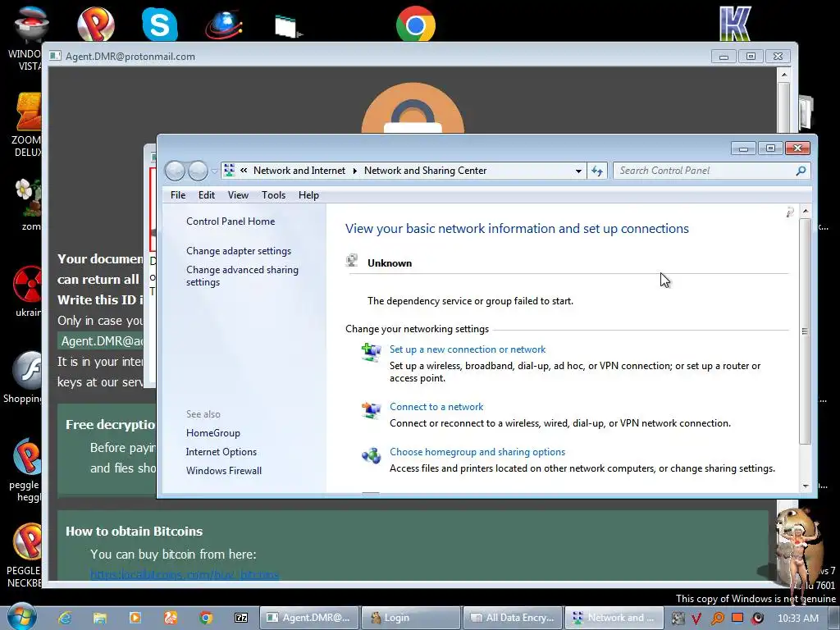Open the View menu
Viewport: 840px width, 630px height.
coord(238,195)
